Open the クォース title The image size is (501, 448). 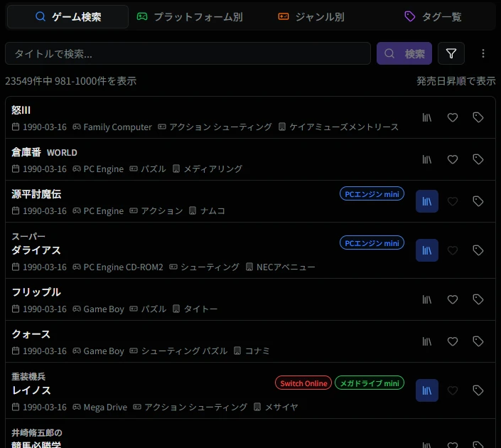coord(31,334)
